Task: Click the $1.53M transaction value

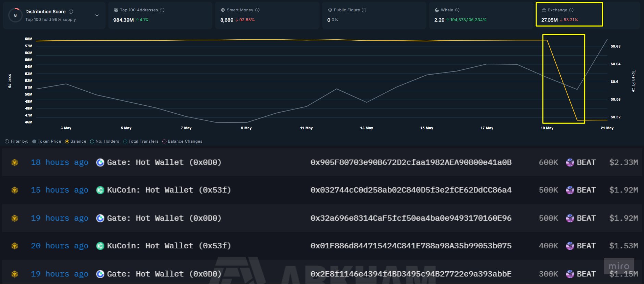Action: point(623,246)
